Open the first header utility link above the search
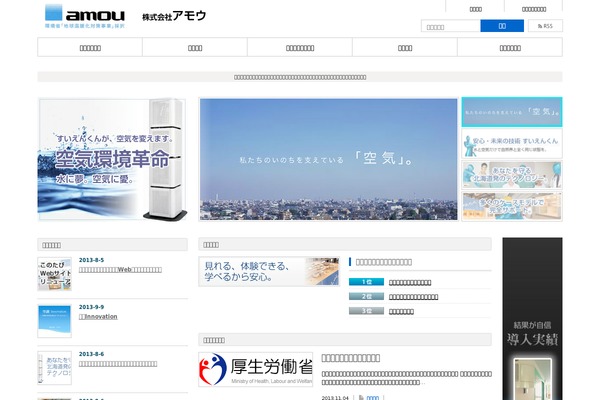Viewport: 600px width, 400px height. pos(475,9)
